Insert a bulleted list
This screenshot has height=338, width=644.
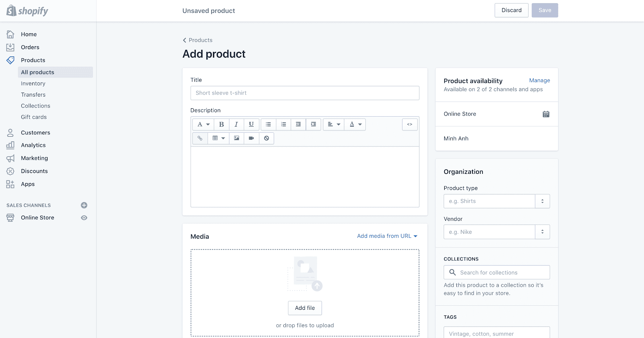point(268,124)
